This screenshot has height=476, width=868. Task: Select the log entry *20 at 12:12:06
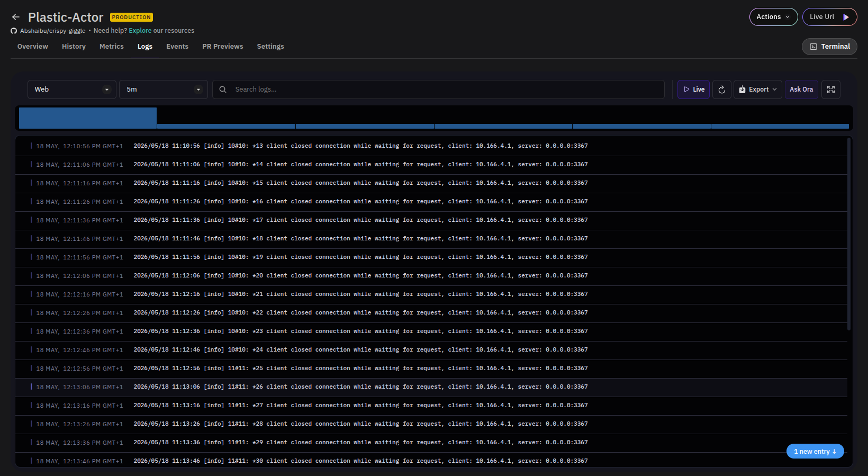point(431,276)
